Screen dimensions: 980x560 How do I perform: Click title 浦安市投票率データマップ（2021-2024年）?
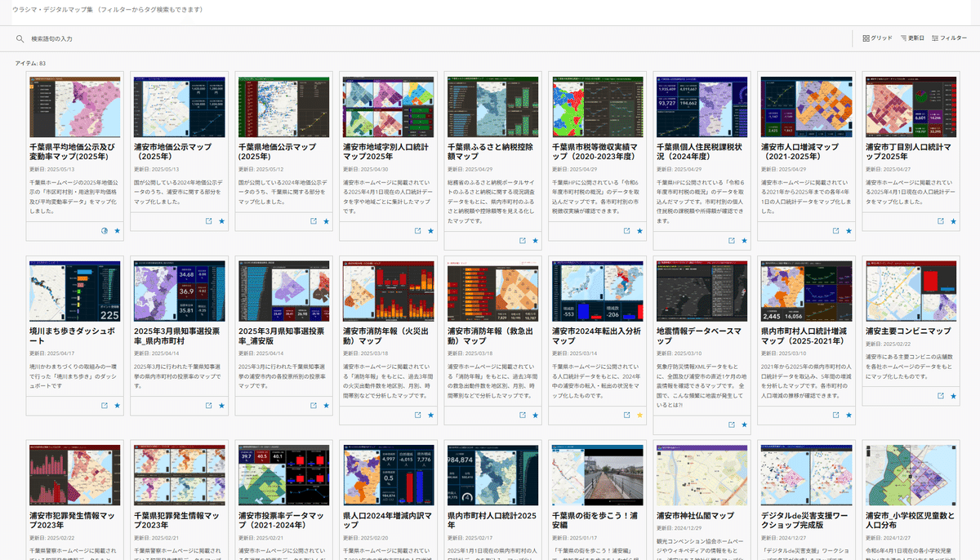pos(283,521)
